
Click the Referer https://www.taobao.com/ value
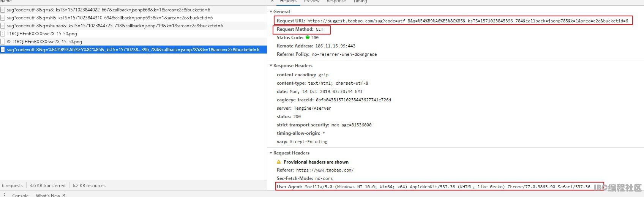click(325, 170)
